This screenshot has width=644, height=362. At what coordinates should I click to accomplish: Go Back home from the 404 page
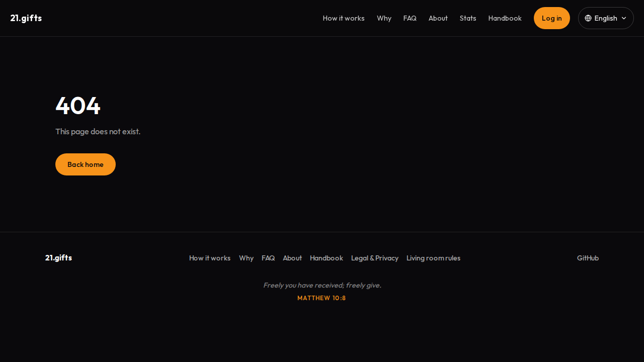pyautogui.click(x=86, y=164)
